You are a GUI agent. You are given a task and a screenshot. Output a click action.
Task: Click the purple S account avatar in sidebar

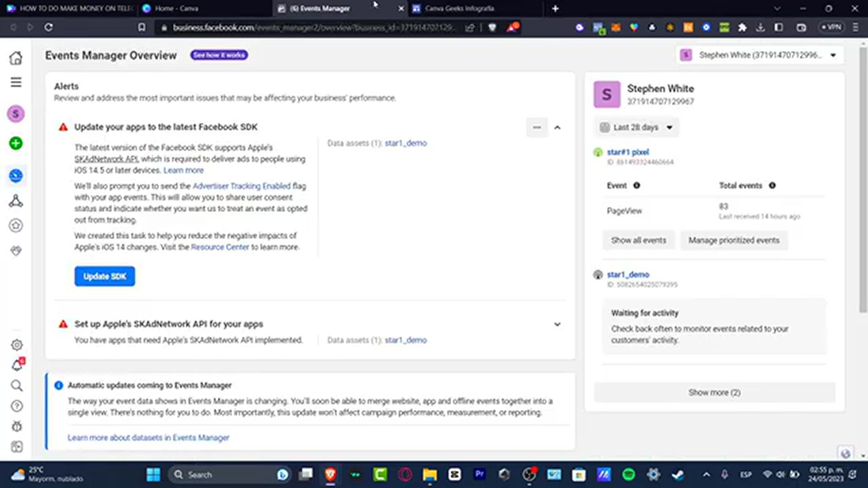pos(16,114)
